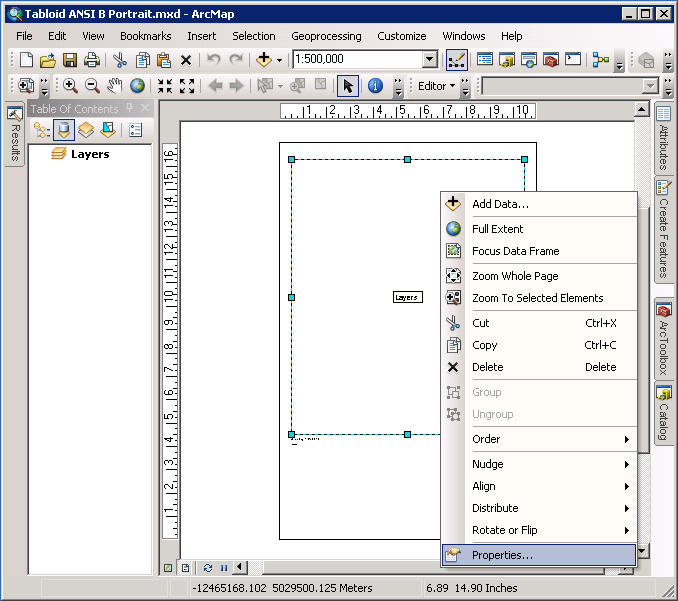The width and height of the screenshot is (678, 601).
Task: Click the Delete X toolbar icon
Action: pyautogui.click(x=186, y=60)
